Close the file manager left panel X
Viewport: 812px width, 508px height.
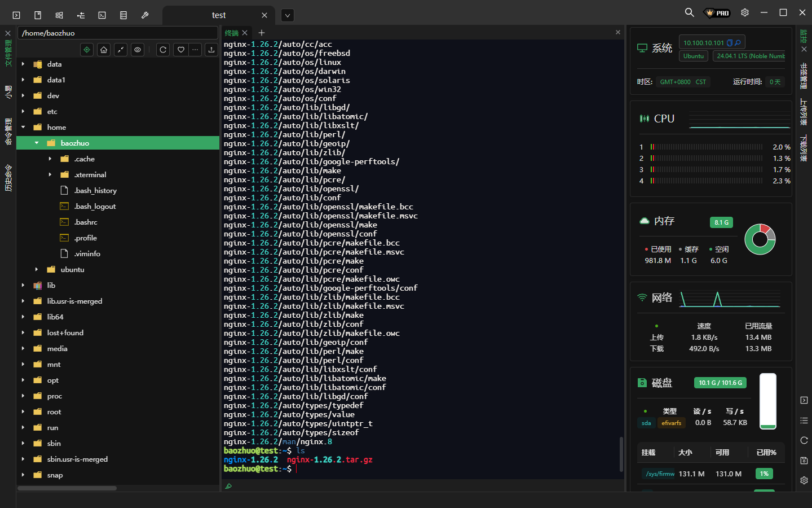[8, 33]
